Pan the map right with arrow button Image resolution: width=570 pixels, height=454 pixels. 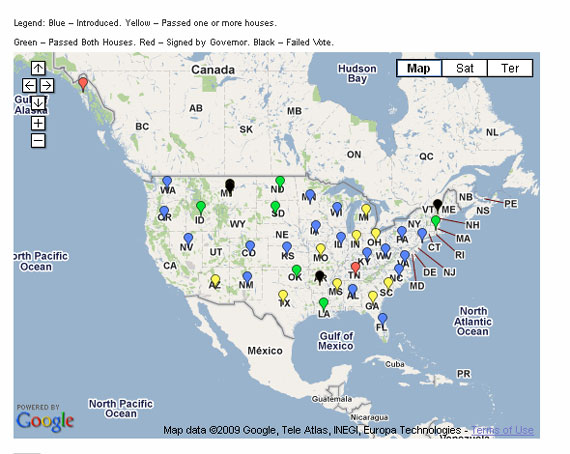47,86
